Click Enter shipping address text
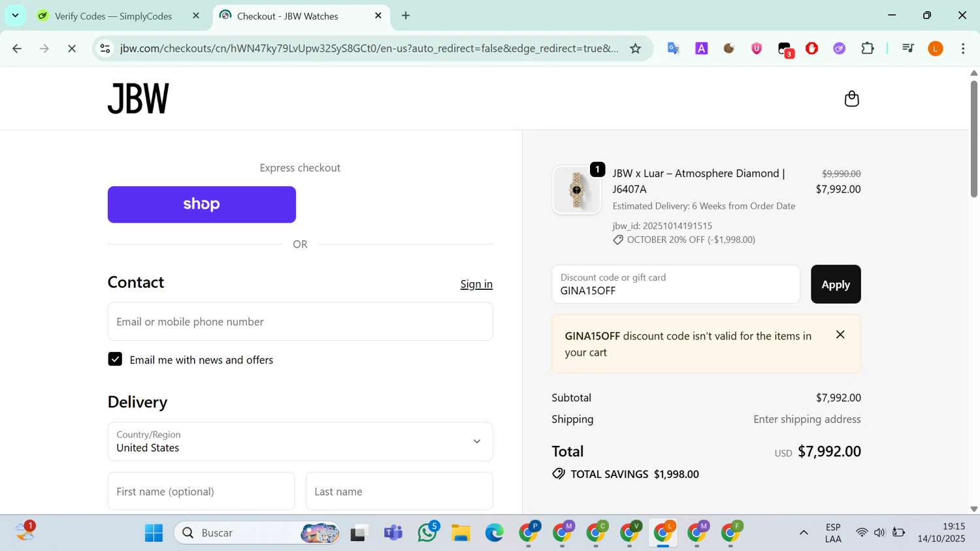The image size is (980, 551). (807, 419)
